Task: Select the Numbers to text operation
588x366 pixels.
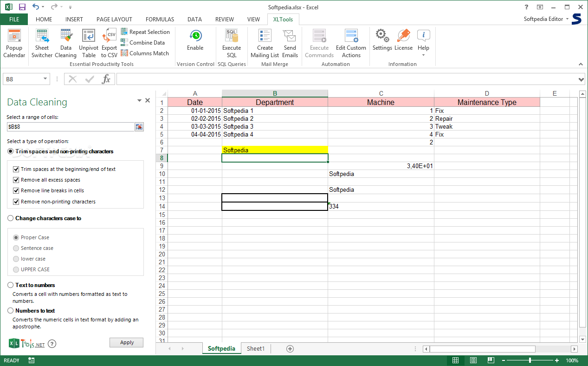Action: [10, 311]
